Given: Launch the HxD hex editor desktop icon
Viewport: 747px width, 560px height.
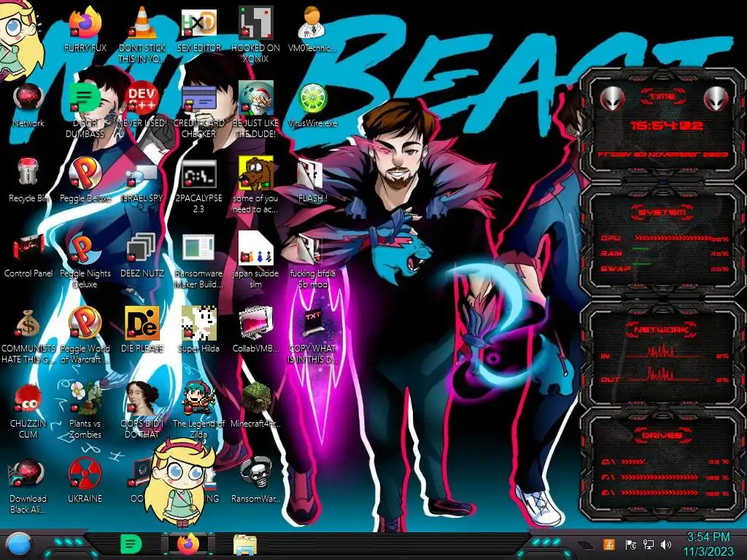Looking at the screenshot, I should [x=198, y=23].
